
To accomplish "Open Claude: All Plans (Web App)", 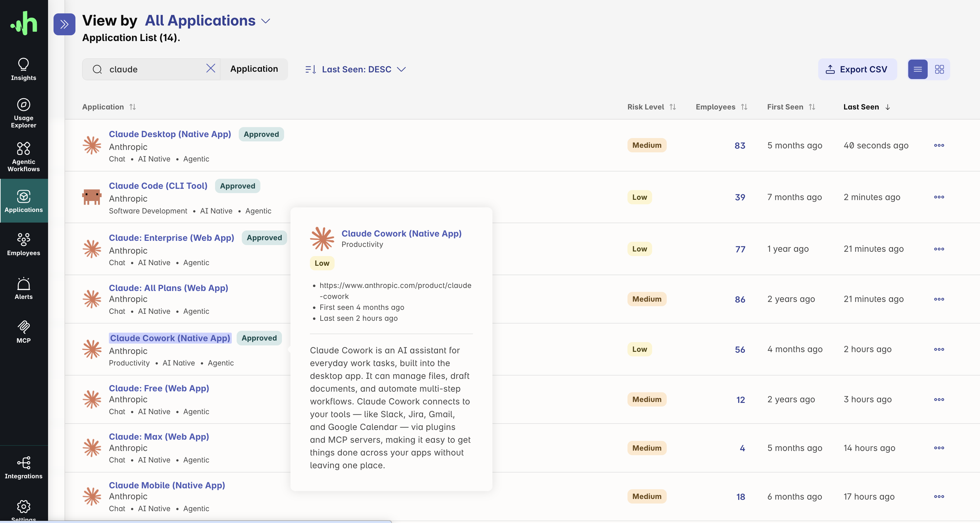I will (x=169, y=288).
